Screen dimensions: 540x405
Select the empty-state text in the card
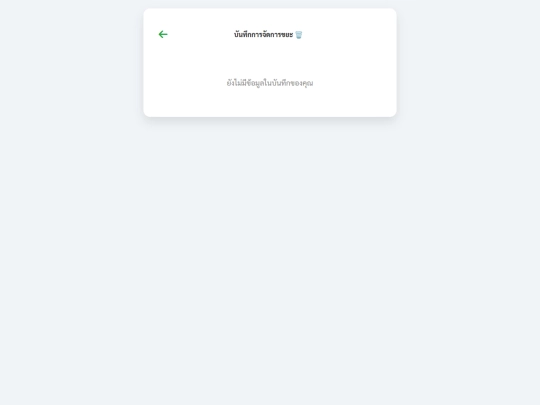(x=270, y=83)
